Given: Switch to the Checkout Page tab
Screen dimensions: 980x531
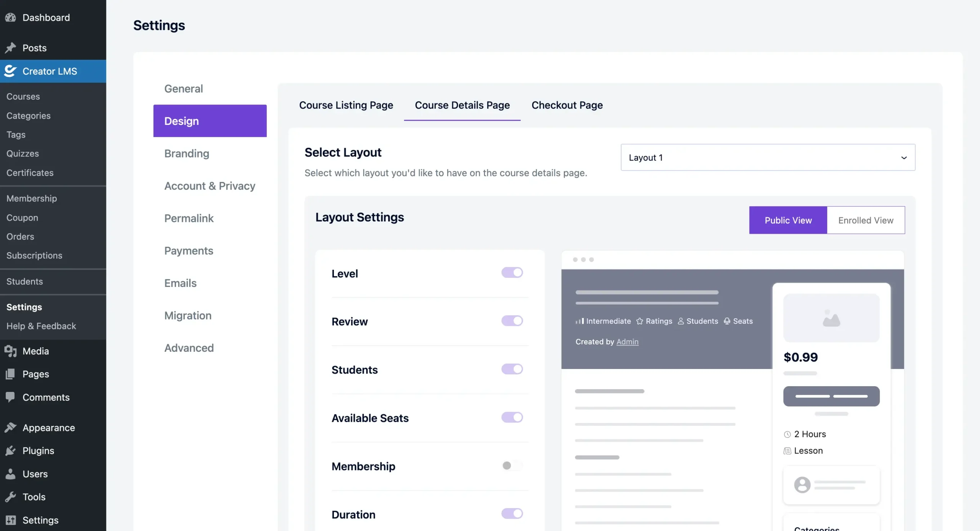Looking at the screenshot, I should tap(567, 105).
